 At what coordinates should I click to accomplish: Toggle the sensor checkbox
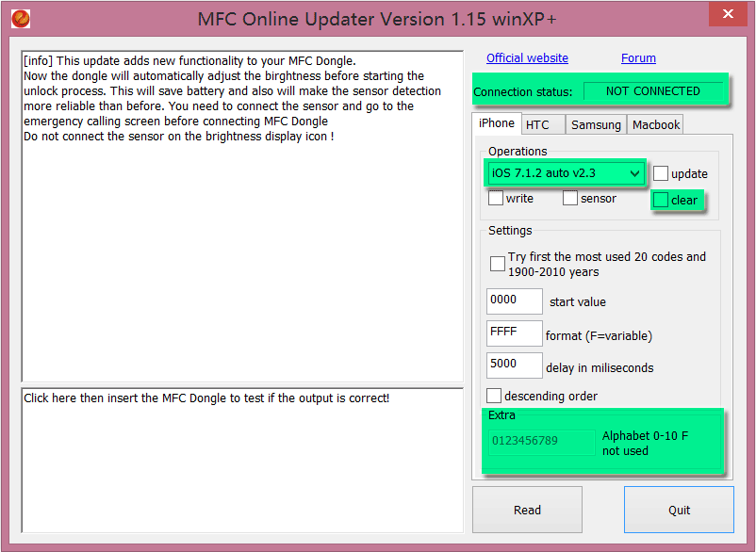coord(570,198)
